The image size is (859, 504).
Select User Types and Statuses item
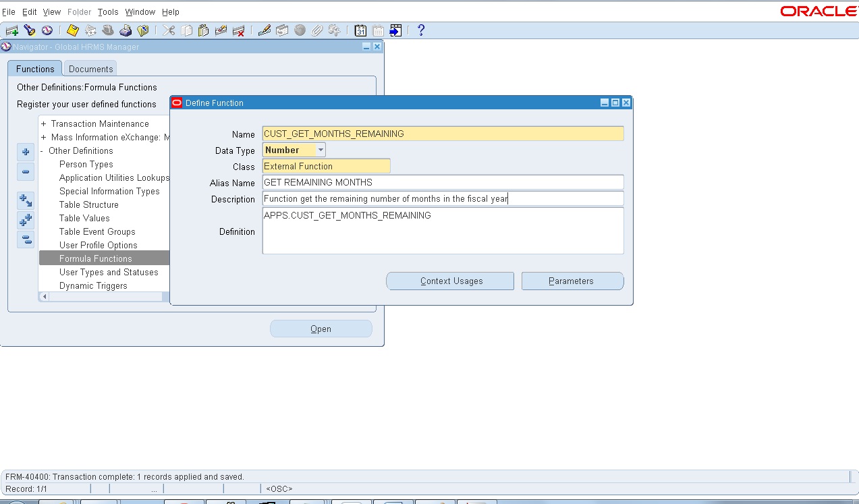(x=109, y=273)
